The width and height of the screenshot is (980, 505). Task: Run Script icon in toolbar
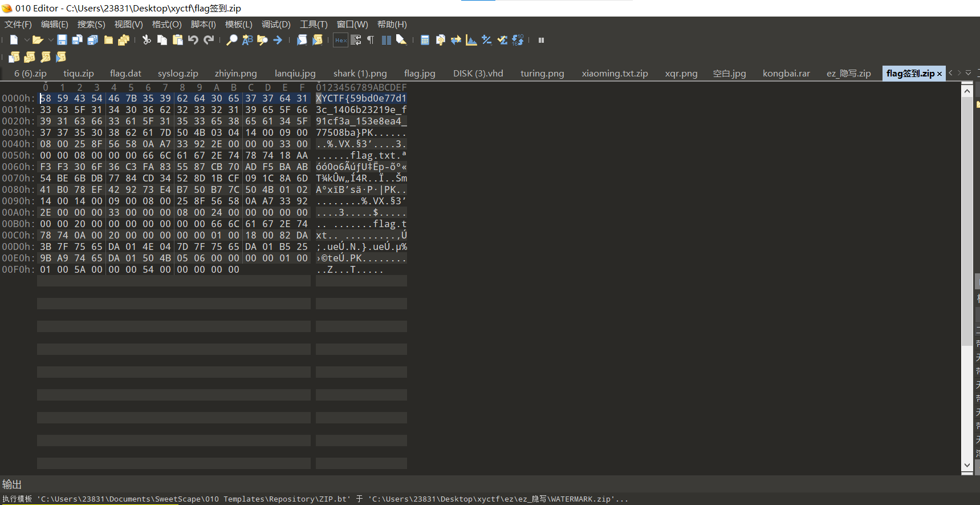(x=302, y=40)
